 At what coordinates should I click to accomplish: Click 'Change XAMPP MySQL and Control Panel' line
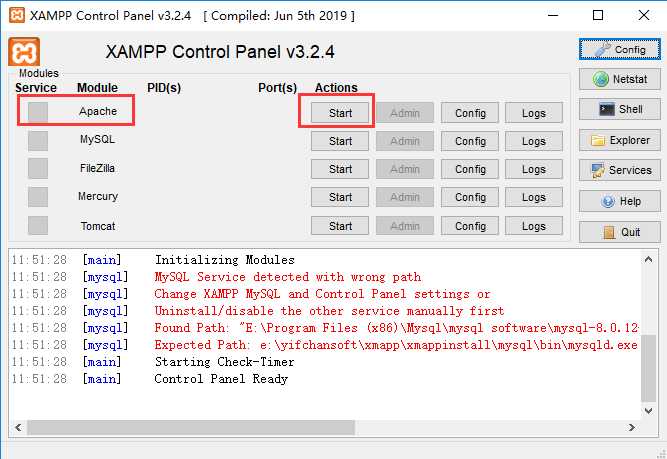(x=322, y=294)
